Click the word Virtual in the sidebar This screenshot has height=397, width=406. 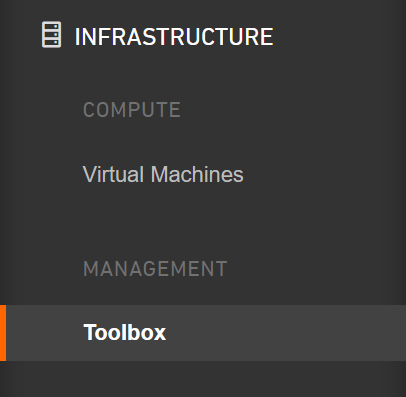click(113, 174)
